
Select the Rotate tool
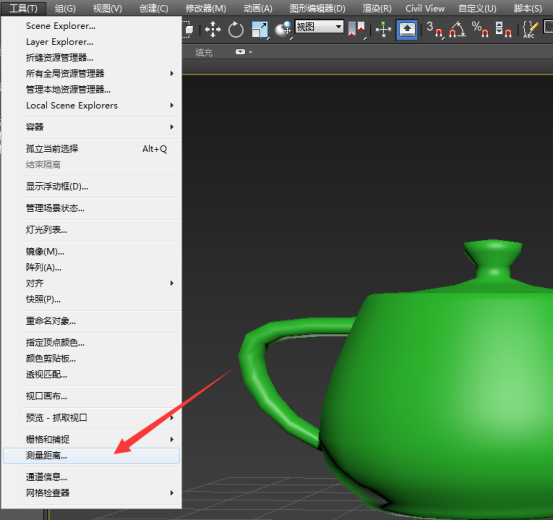[236, 30]
